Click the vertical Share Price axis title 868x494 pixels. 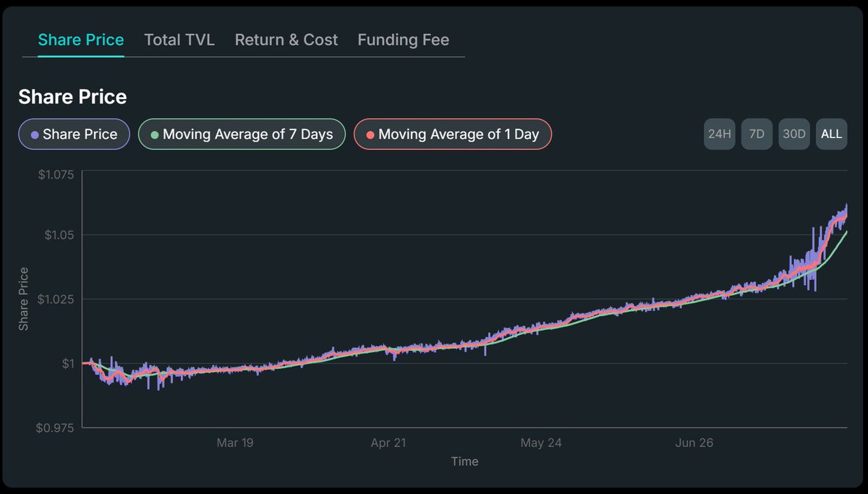coord(24,299)
